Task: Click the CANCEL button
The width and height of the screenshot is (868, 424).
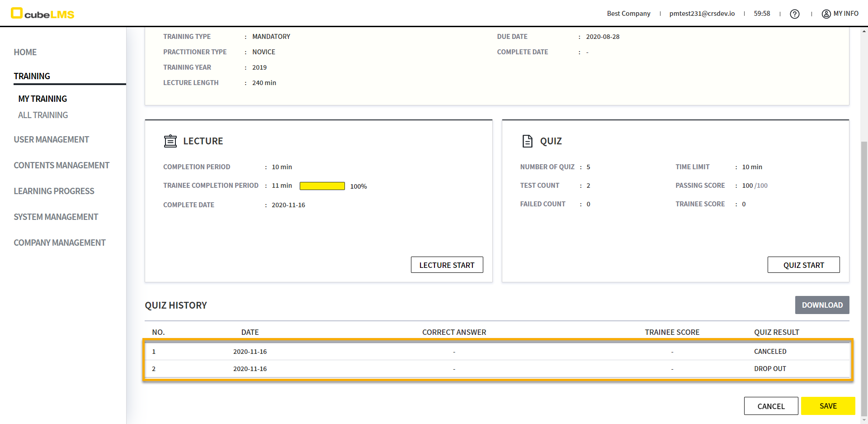Action: [x=771, y=406]
